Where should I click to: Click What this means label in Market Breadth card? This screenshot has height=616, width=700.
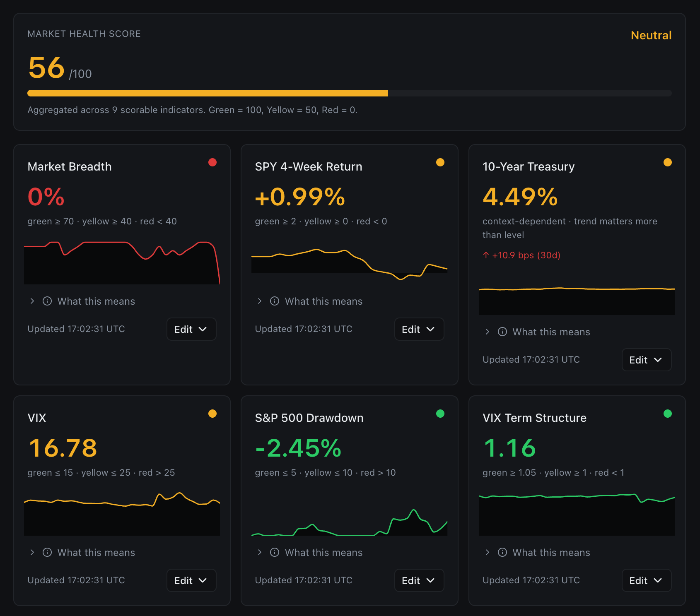tap(96, 301)
